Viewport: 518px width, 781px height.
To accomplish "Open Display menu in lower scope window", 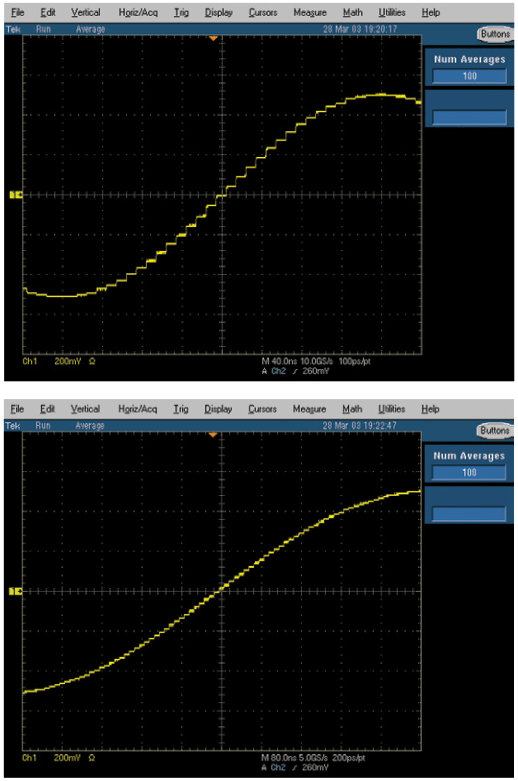I will point(218,409).
